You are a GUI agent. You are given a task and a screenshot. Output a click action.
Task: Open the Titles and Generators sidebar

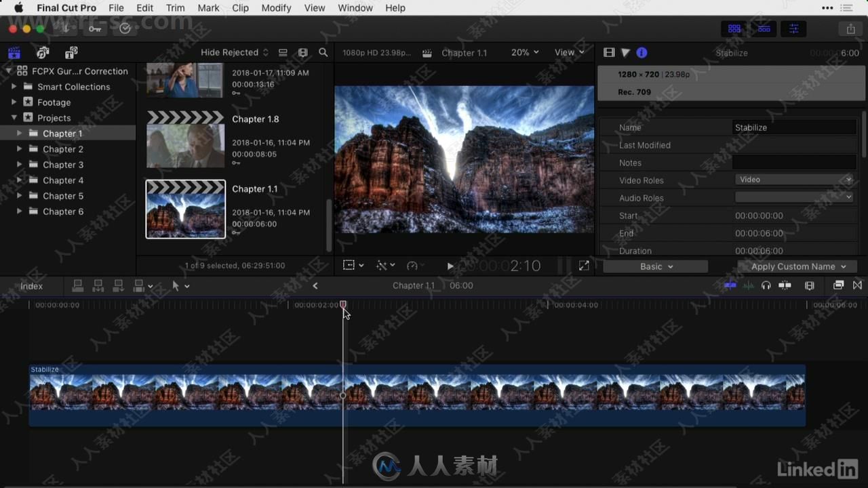[x=71, y=53]
